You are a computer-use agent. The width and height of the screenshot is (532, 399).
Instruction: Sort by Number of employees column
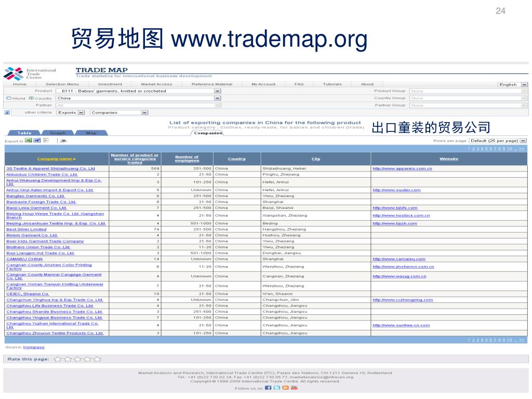click(x=187, y=159)
